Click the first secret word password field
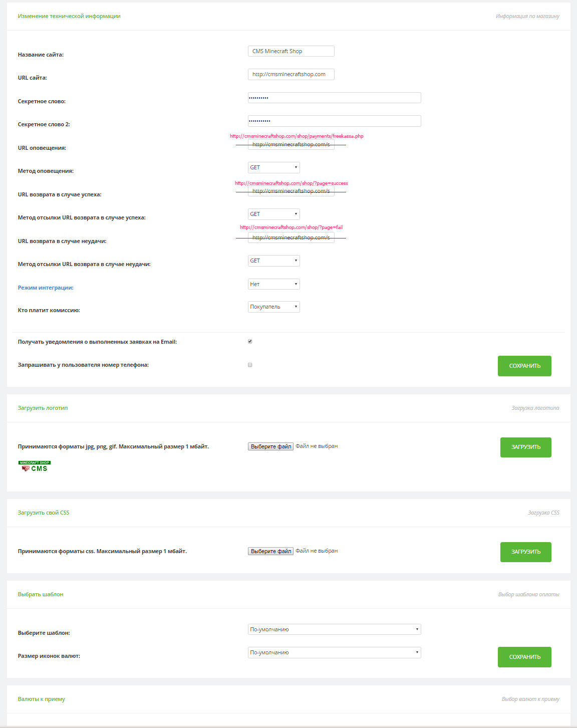Viewport: 577px width, 728px height. 334,98
